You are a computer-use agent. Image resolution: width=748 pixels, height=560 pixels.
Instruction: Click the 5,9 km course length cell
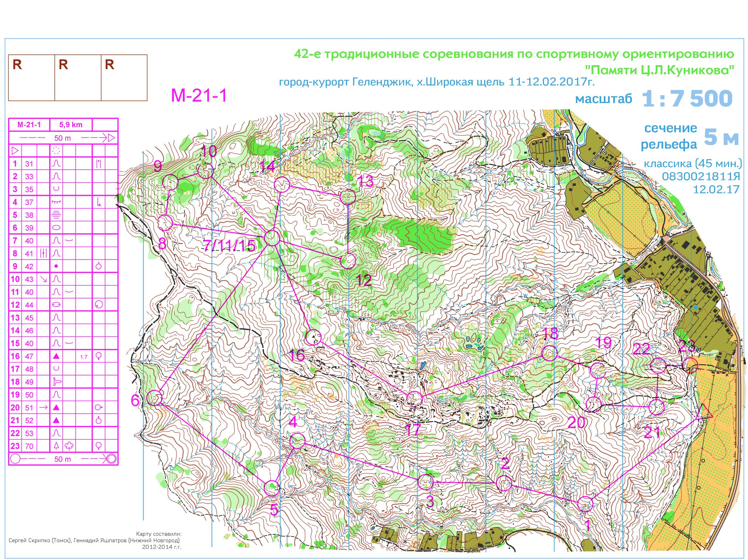click(71, 125)
